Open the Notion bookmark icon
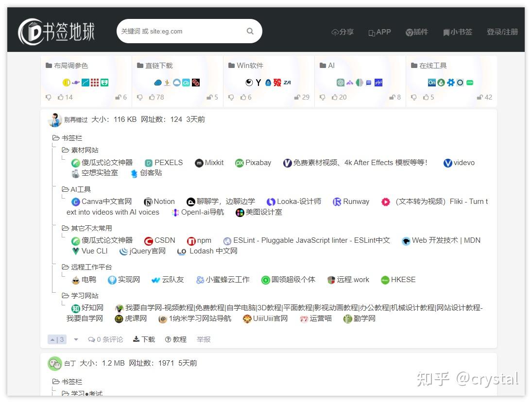 148,202
